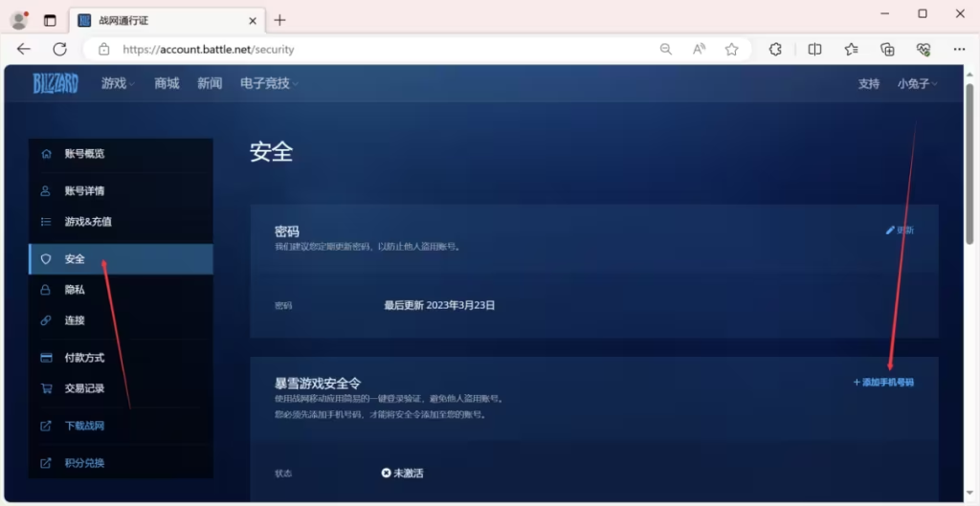
Task: Open 付款方式 in the sidebar
Action: click(121, 358)
